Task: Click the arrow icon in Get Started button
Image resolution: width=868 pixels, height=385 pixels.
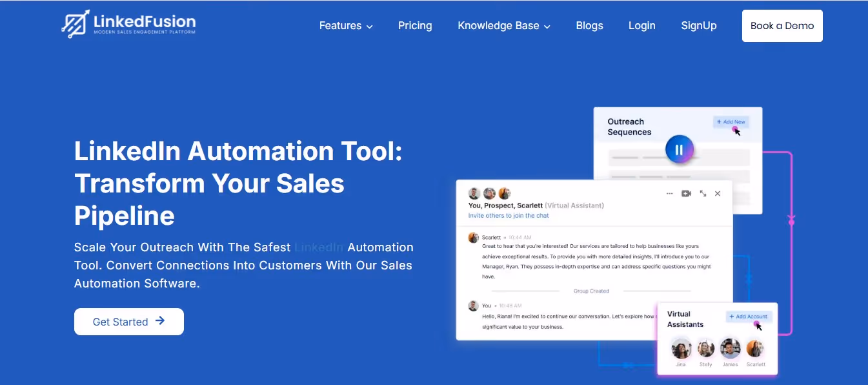Action: pyautogui.click(x=160, y=321)
